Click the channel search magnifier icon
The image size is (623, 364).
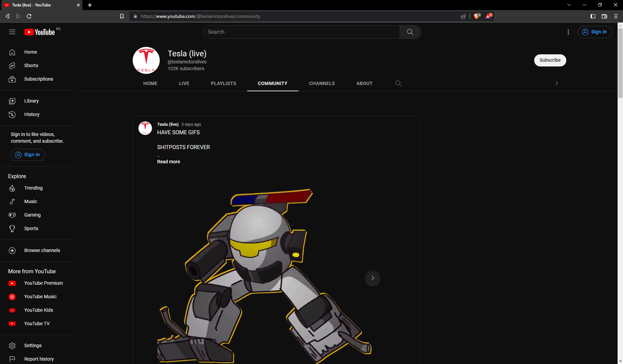pyautogui.click(x=398, y=83)
